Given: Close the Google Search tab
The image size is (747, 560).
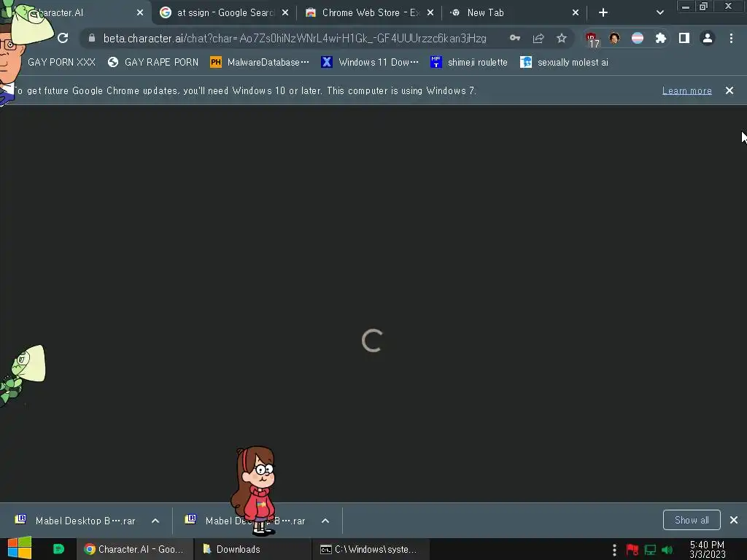Looking at the screenshot, I should (285, 13).
